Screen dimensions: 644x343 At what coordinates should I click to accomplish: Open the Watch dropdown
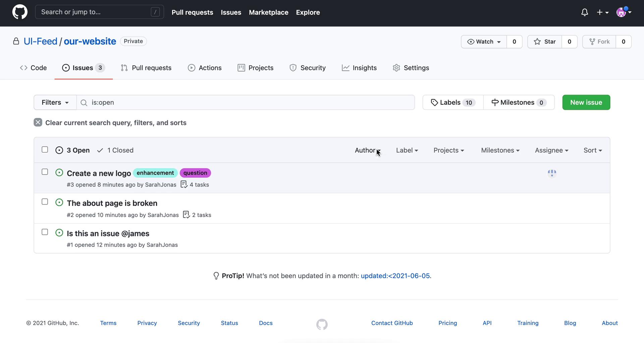(x=484, y=42)
